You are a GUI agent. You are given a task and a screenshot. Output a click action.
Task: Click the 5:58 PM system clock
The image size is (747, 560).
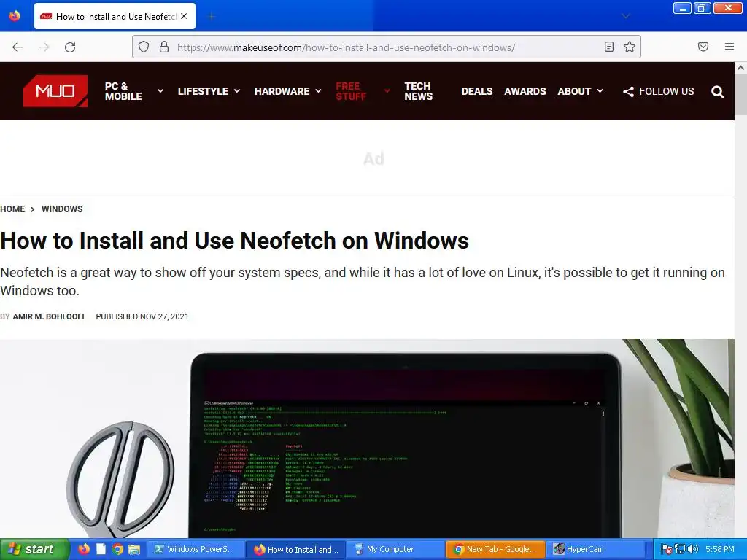point(720,549)
